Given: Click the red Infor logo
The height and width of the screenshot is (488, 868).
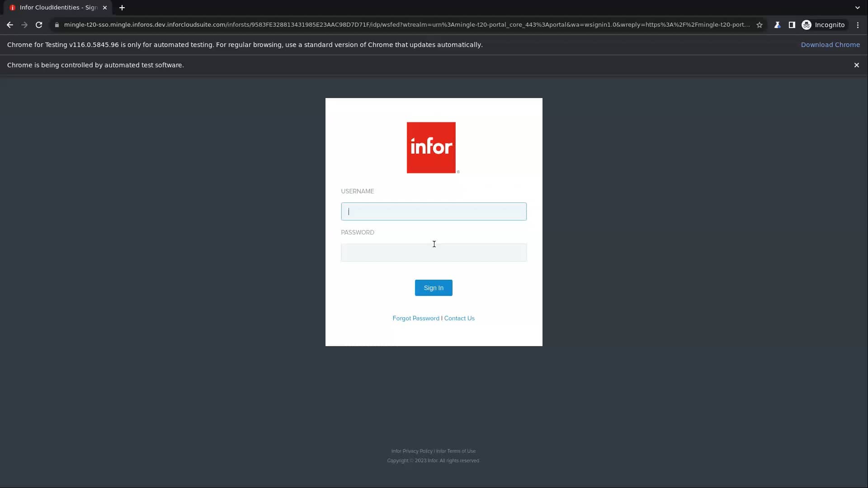Looking at the screenshot, I should click(431, 147).
